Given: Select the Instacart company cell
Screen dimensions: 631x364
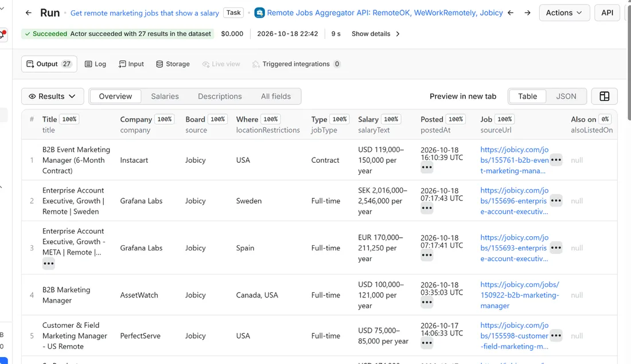Looking at the screenshot, I should [134, 160].
